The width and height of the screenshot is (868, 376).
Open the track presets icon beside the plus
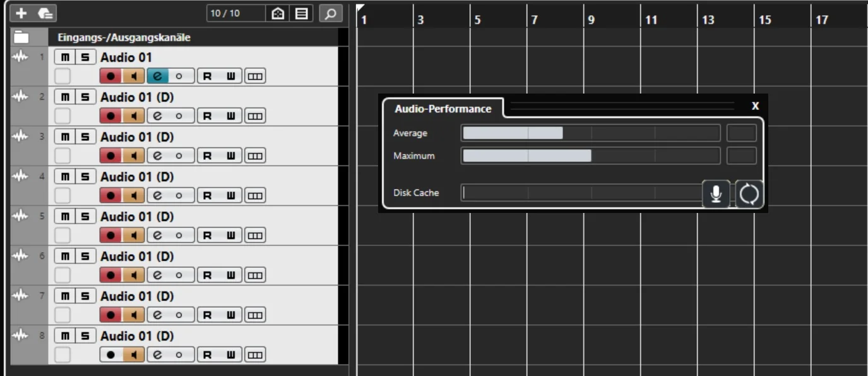click(x=45, y=13)
